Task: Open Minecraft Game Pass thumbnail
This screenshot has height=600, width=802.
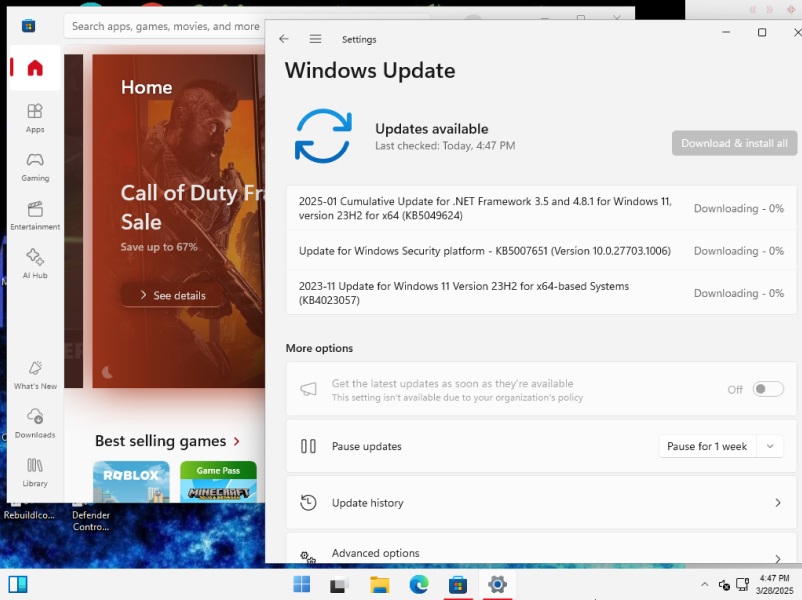Action: pyautogui.click(x=218, y=482)
